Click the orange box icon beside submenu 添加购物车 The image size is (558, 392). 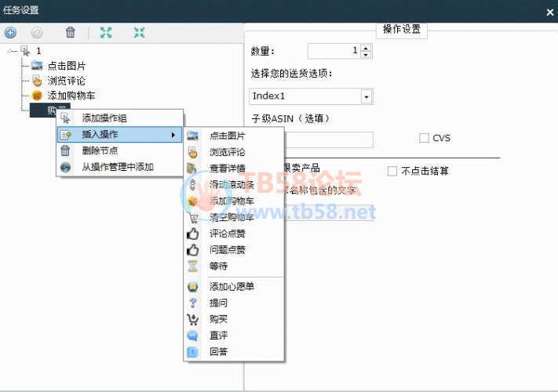192,201
